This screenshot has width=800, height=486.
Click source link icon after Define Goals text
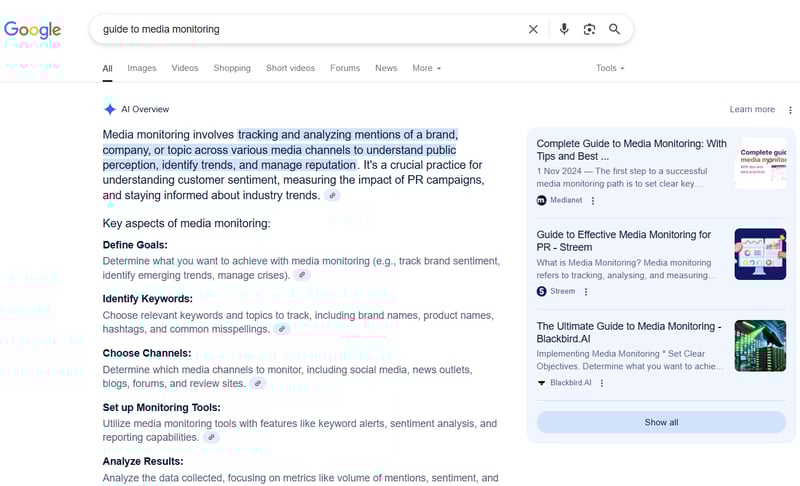tap(302, 275)
